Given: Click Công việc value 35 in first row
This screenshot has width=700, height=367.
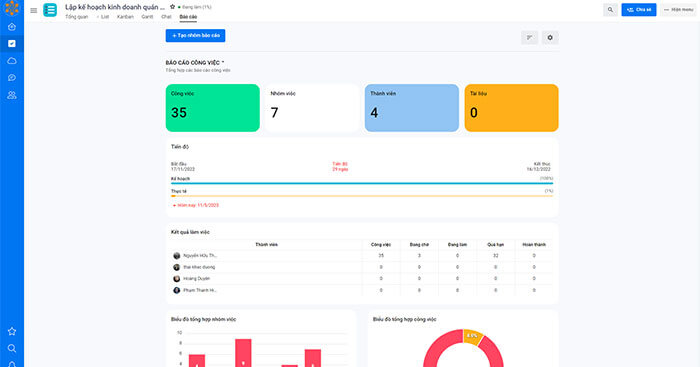Looking at the screenshot, I should coord(381,256).
